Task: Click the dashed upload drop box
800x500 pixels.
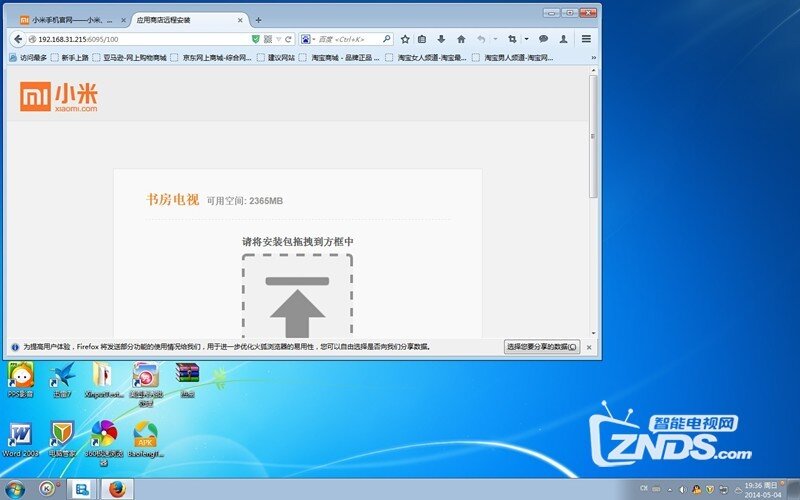Action: pos(297,296)
